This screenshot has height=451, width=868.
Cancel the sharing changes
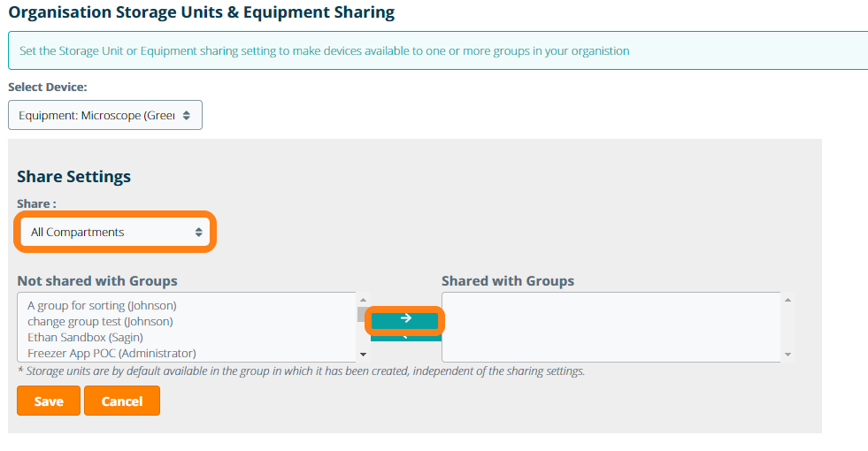[x=122, y=401]
